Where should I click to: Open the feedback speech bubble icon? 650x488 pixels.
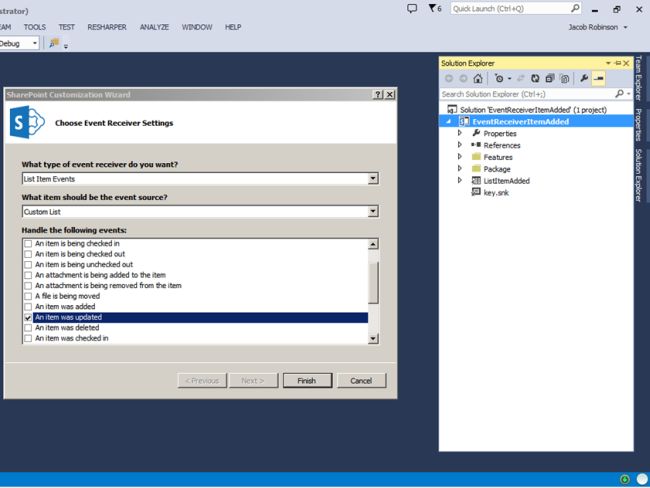[412, 8]
